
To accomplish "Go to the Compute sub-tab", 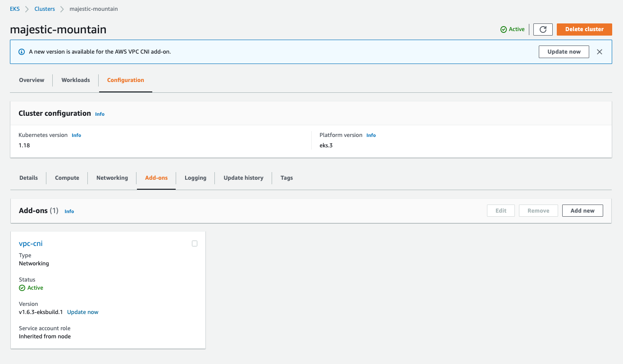I will pyautogui.click(x=67, y=177).
